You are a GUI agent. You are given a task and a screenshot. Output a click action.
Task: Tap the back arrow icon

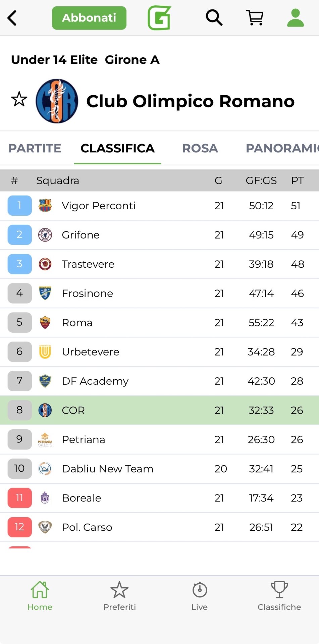point(12,18)
